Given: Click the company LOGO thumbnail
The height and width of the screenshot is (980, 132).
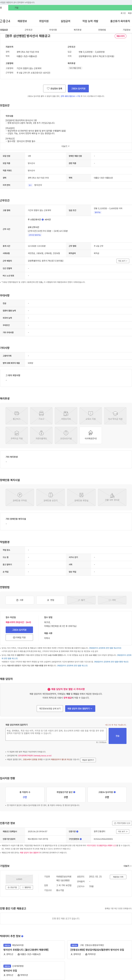Looking at the screenshot, I should pos(19,879).
